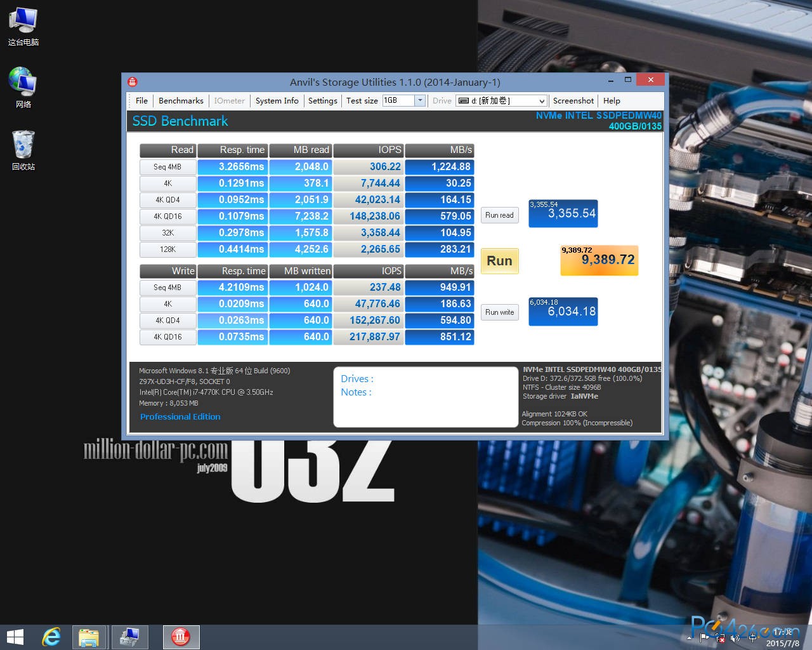
Task: Click the read score 3,355.54 box
Action: pyautogui.click(x=563, y=213)
